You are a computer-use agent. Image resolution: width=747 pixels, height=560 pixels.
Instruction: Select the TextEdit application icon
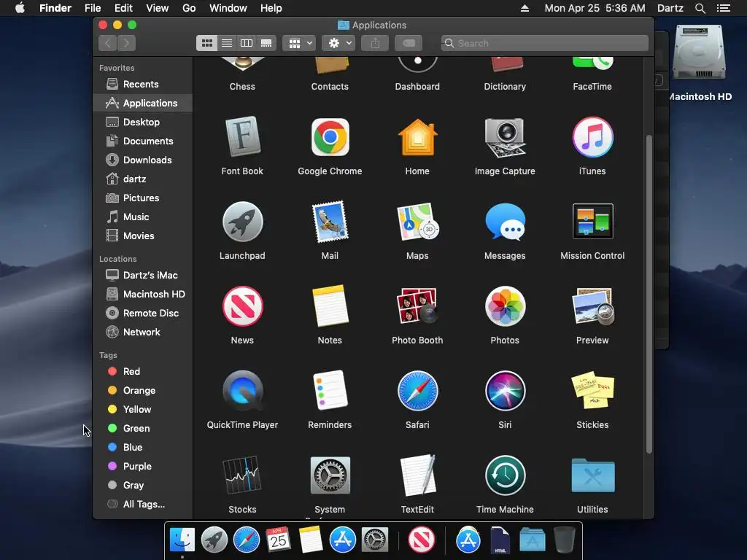(417, 475)
